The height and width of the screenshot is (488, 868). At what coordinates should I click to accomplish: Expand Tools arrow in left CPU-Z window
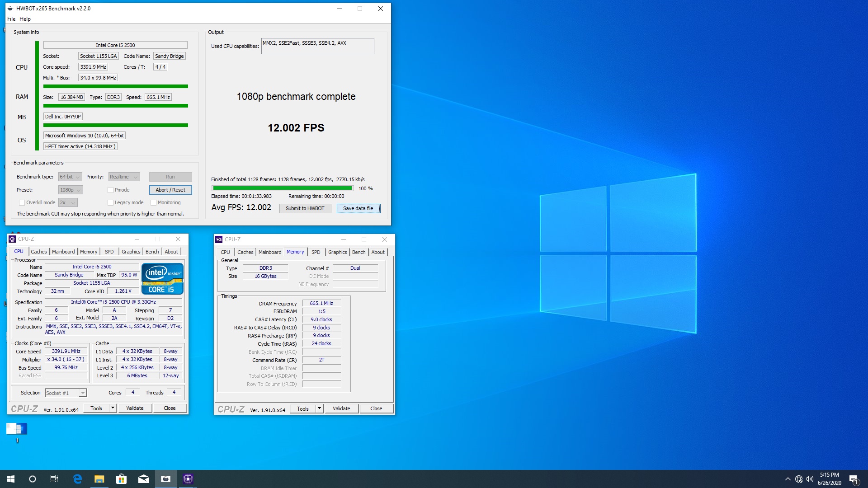(113, 408)
